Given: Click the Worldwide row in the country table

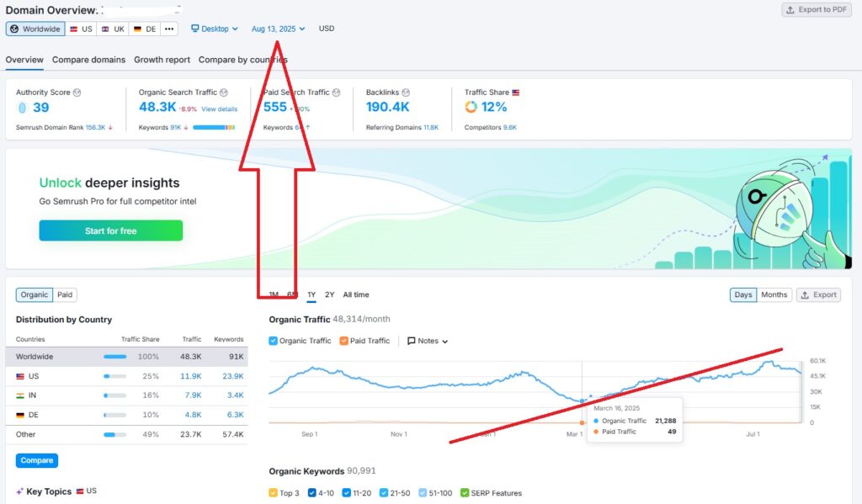Looking at the screenshot, I should coord(126,357).
